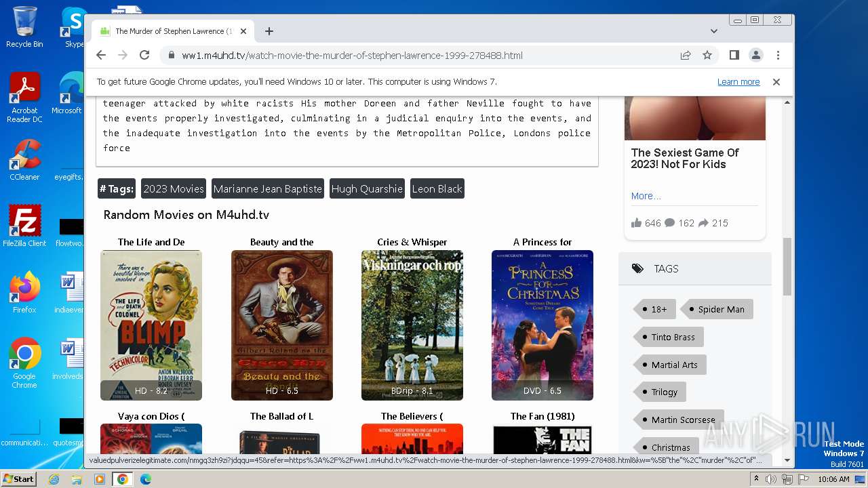
Task: Open CCleaner desktop icon
Action: 24,160
